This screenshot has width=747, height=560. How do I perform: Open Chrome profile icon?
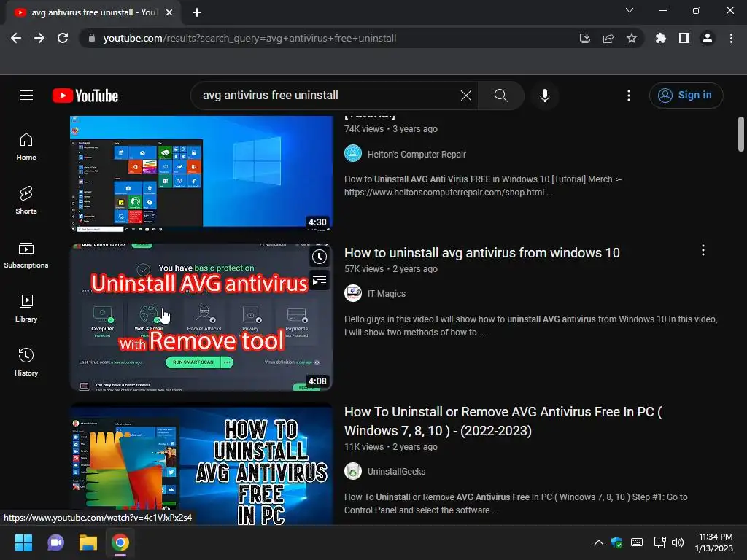(x=708, y=38)
